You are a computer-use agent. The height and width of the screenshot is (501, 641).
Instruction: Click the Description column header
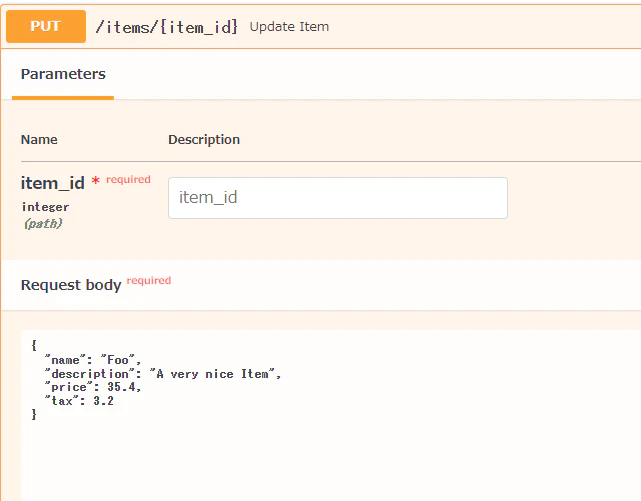(204, 140)
